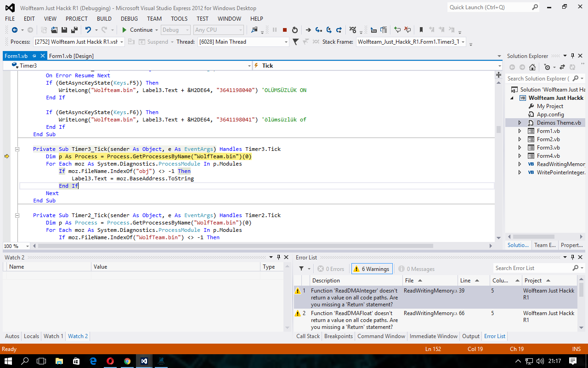Click the Opera icon in taskbar
Image resolution: width=588 pixels, height=368 pixels.
(x=110, y=361)
